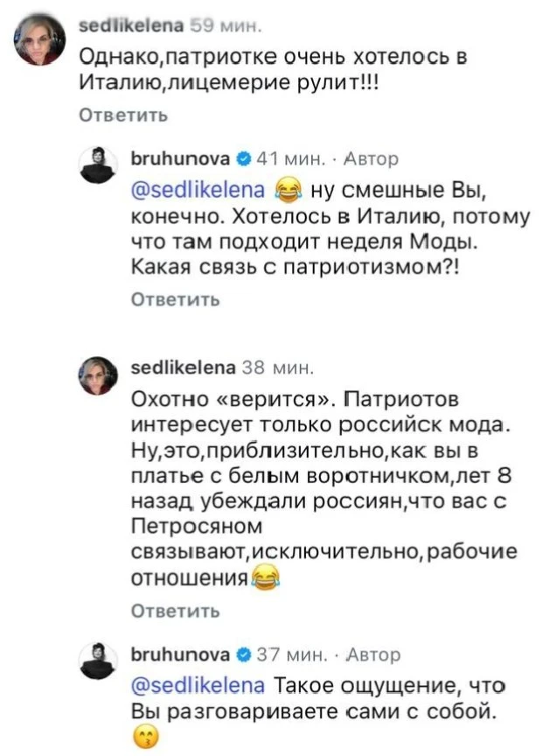Click Ответить under the Петросян comment

[176, 611]
